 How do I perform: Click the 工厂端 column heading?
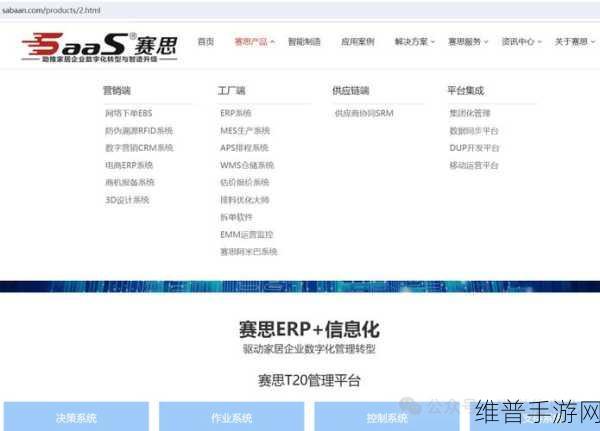pyautogui.click(x=232, y=91)
